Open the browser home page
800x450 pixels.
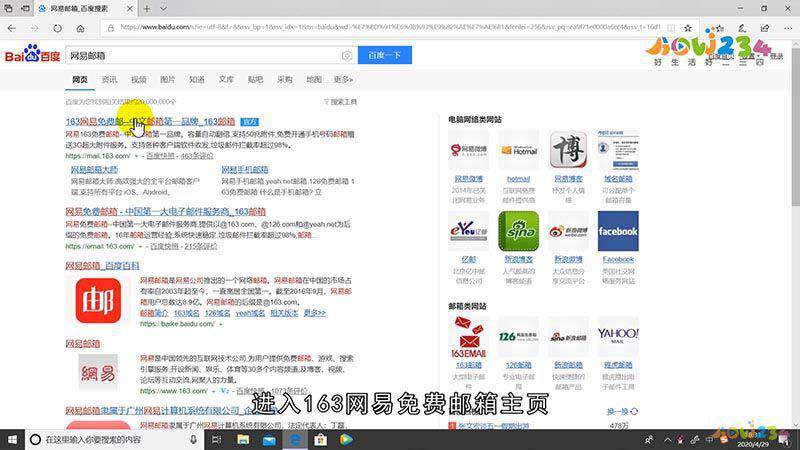coord(80,28)
